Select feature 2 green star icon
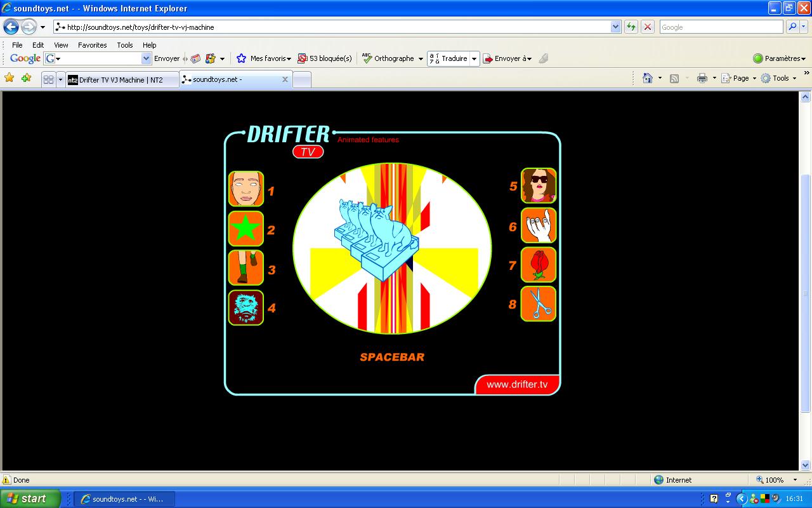The width and height of the screenshot is (812, 508). click(246, 229)
